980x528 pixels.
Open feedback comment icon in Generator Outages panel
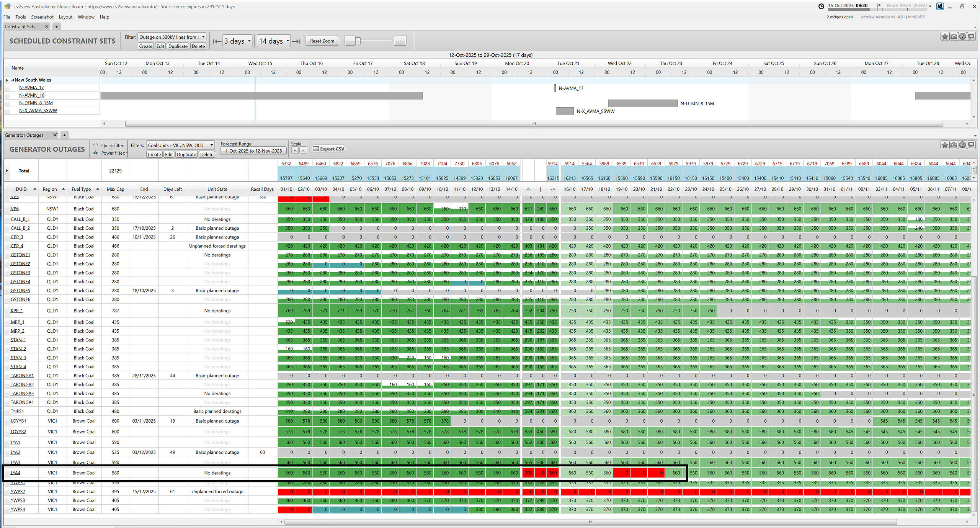(971, 145)
